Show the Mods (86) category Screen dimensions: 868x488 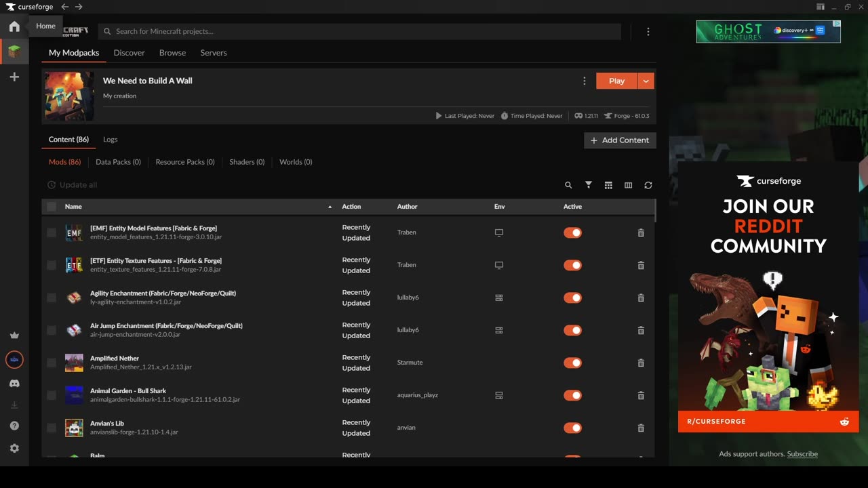coord(64,162)
